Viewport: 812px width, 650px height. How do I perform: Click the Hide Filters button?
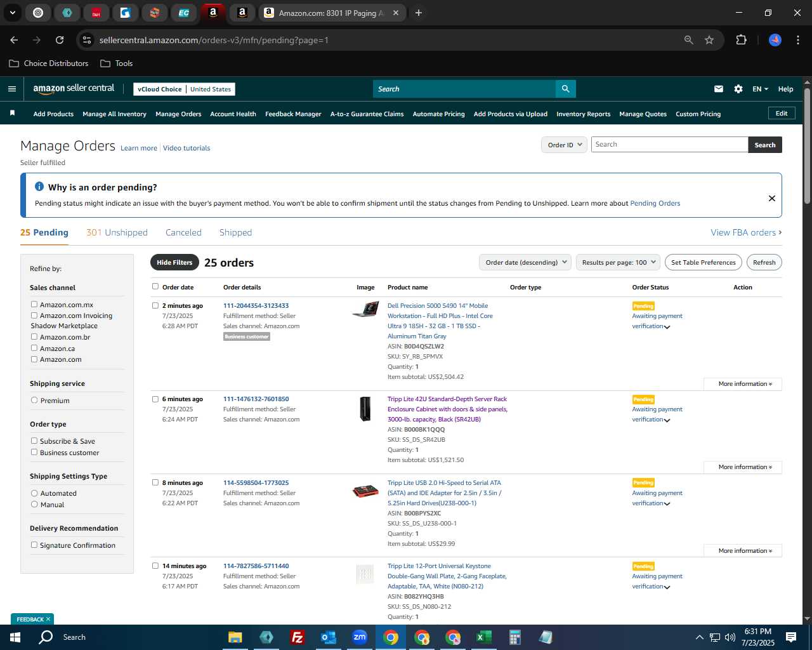174,262
